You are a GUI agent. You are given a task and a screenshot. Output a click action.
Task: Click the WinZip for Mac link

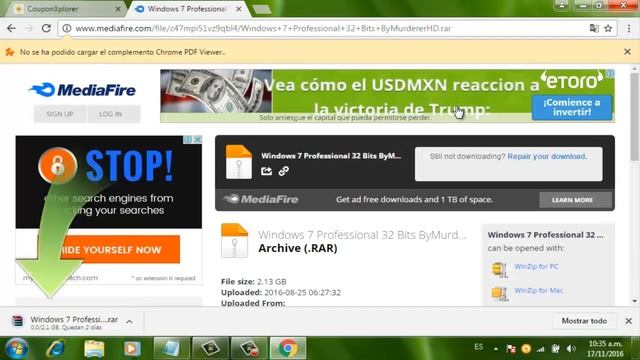tap(539, 291)
